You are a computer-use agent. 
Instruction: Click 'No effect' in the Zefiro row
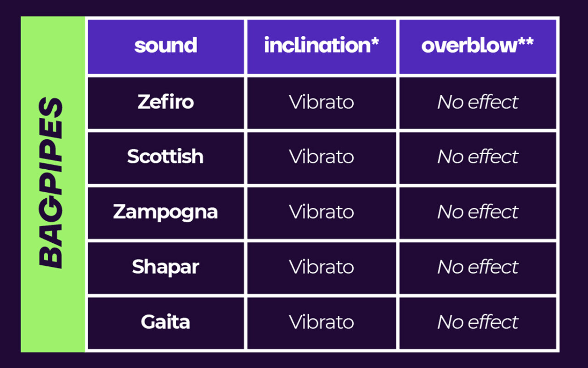coord(478,102)
